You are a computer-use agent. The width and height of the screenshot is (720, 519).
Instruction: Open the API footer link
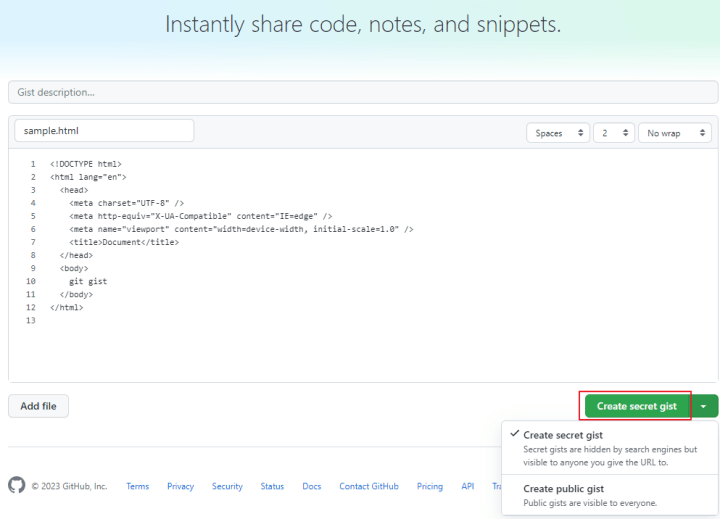pos(467,486)
